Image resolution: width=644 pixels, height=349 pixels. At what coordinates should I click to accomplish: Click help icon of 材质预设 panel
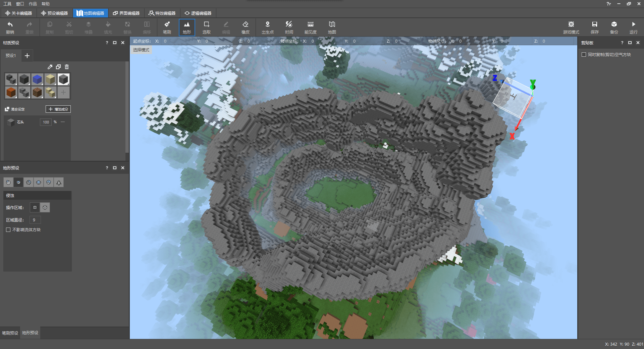[107, 43]
